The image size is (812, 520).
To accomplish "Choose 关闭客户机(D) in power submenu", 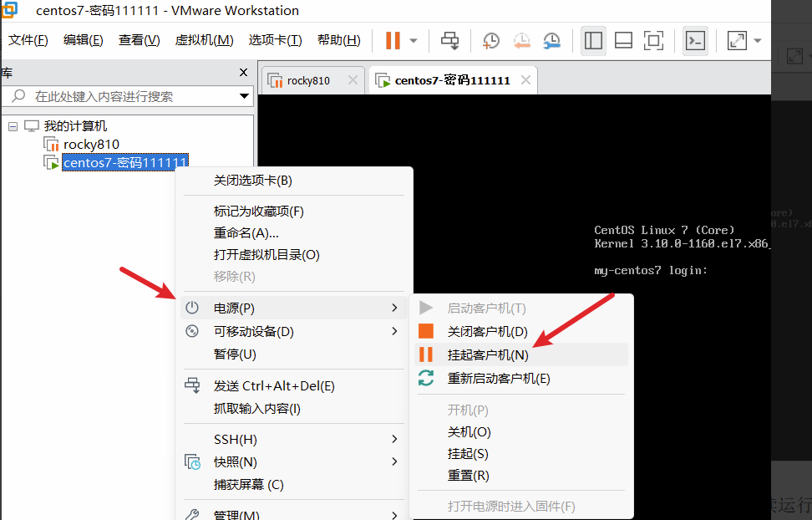I will pos(521,331).
